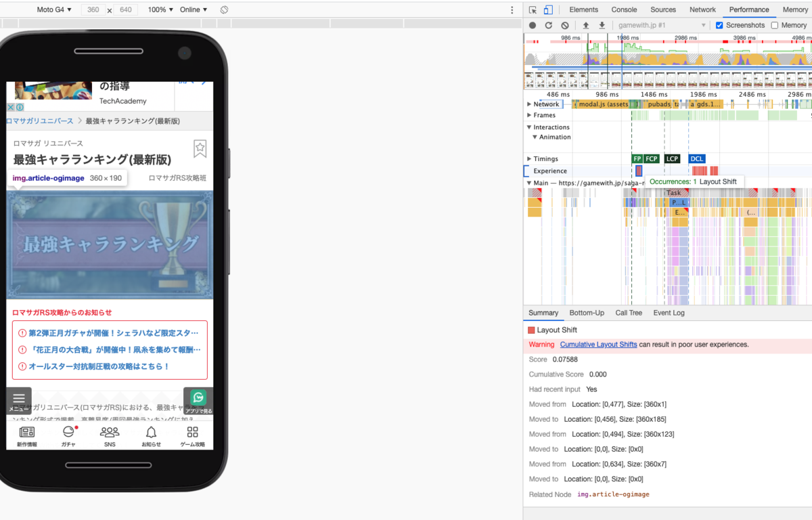The height and width of the screenshot is (520, 812).
Task: Click the 最強キャラランキング banner image
Action: click(110, 245)
